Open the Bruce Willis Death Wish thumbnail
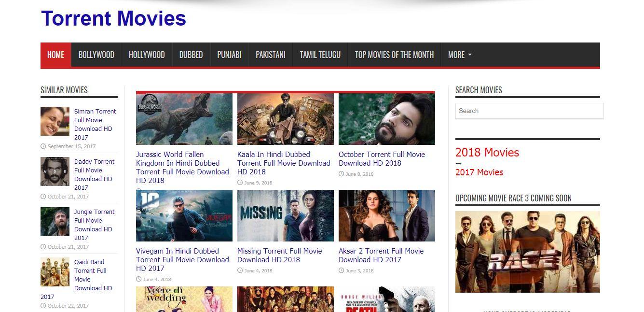Viewport: 644px width, 312px height. point(387,299)
